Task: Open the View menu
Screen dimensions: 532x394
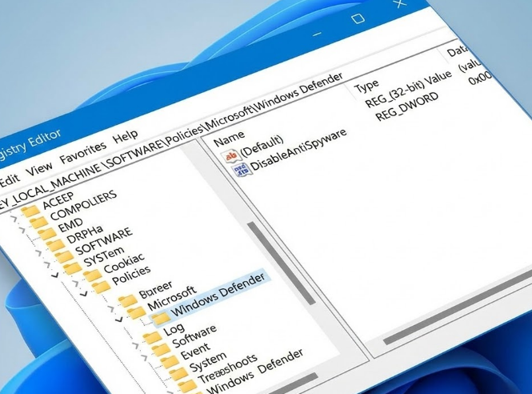Action: 40,168
